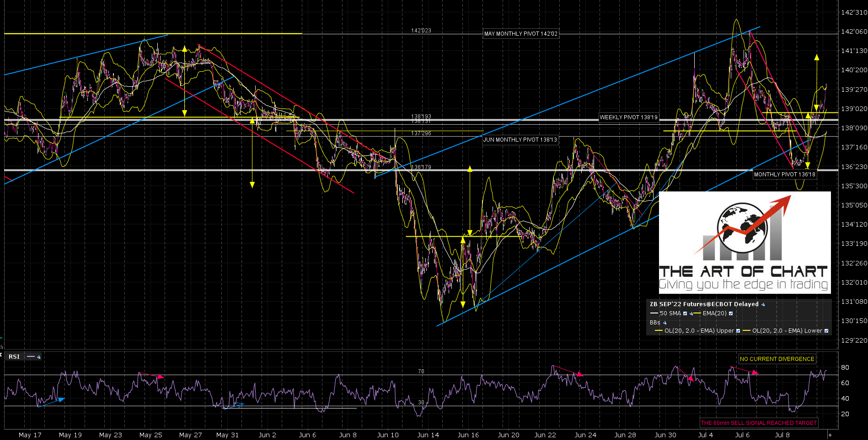Click green arrow icon on left chart edge
This screenshot has width=868, height=440.
coord(1,338)
